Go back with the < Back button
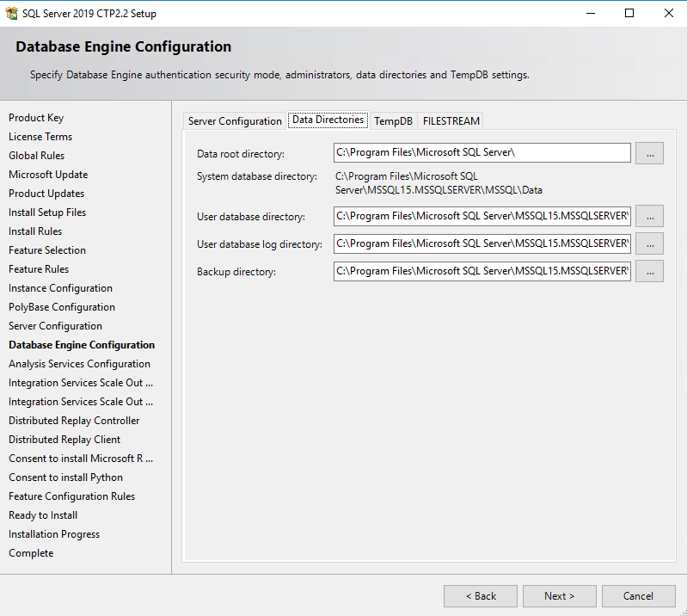The width and height of the screenshot is (687, 616). tap(480, 596)
